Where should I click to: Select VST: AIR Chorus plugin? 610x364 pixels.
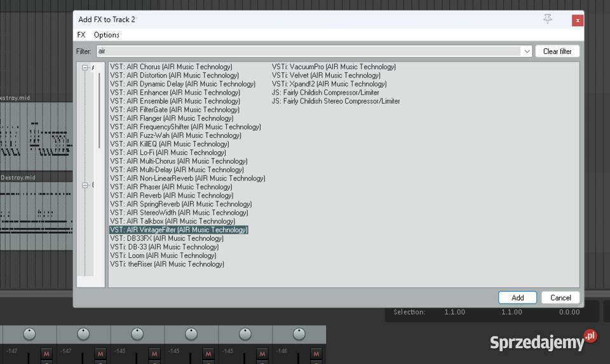click(171, 67)
